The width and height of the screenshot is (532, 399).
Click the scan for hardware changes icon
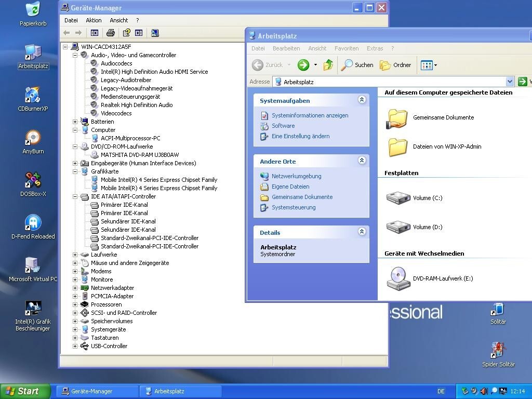(x=155, y=33)
